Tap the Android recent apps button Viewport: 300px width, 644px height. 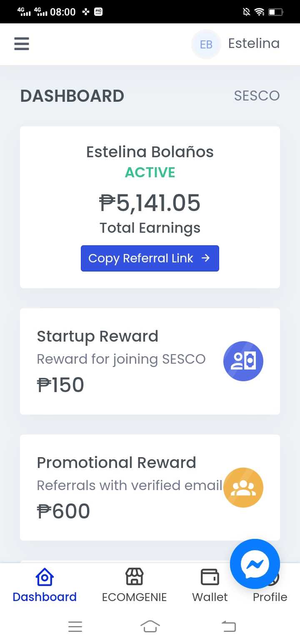click(x=75, y=626)
